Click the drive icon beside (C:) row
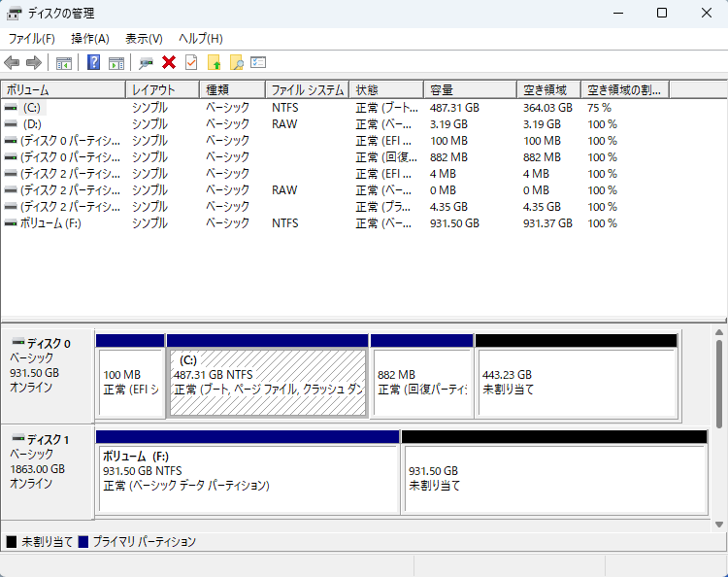 pyautogui.click(x=11, y=108)
